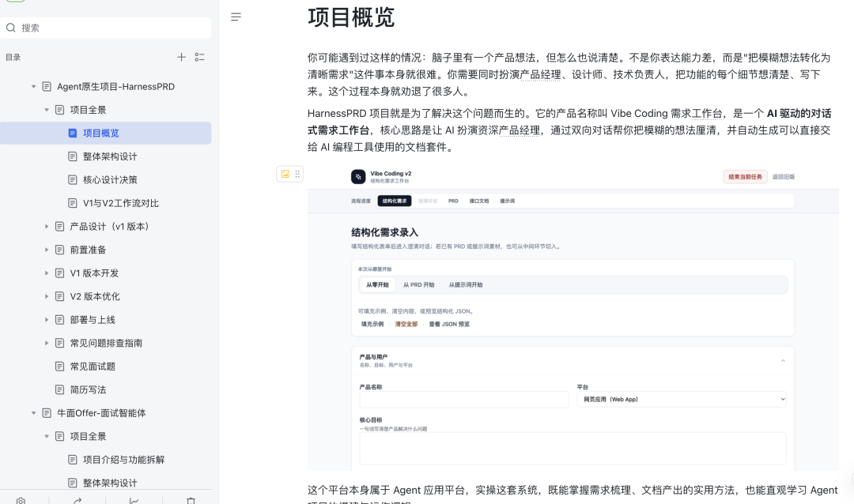Screen dimensions: 854x504
Task: Click the collapse-all list icon beside 目录
Action: coord(200,57)
